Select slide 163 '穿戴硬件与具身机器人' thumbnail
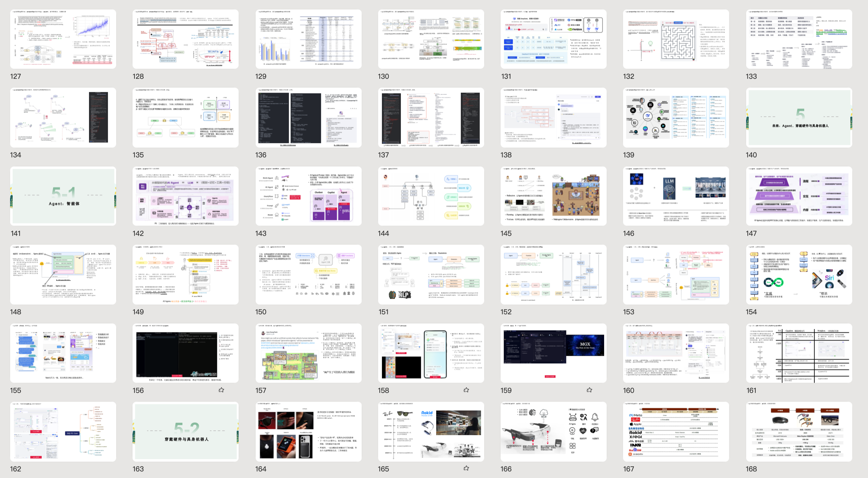Viewport: 868px width, 478px height. 185,431
